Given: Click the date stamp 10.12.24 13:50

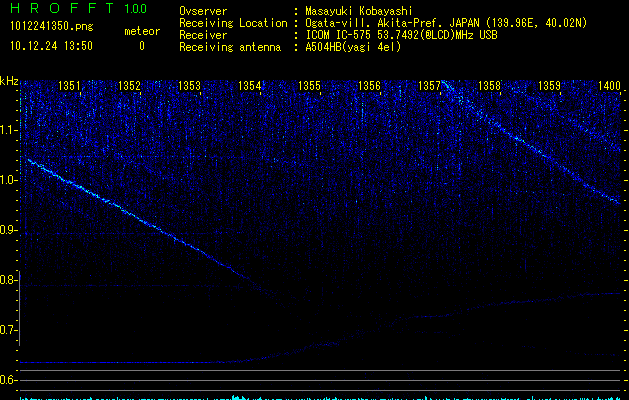Looking at the screenshot, I should (x=51, y=46).
